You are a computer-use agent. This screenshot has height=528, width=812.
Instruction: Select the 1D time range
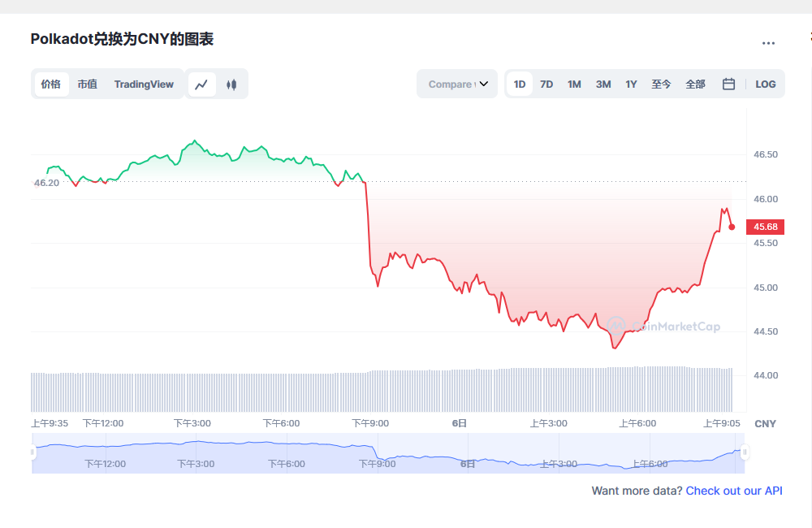pos(520,84)
